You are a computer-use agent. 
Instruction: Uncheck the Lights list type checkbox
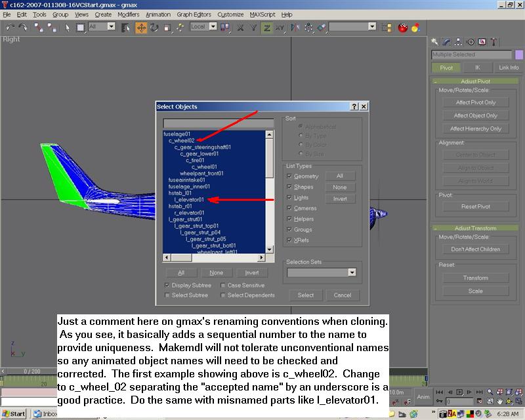click(289, 198)
